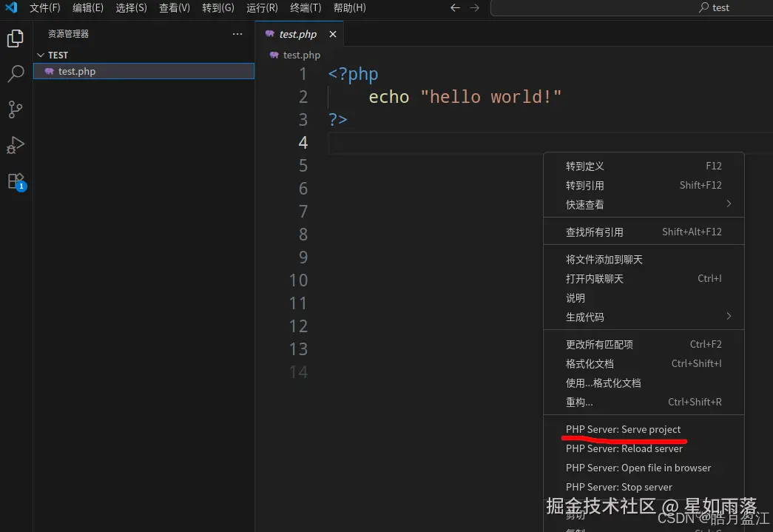Click the PHP icon on test.php tab
This screenshot has height=532, width=773.
click(270, 33)
